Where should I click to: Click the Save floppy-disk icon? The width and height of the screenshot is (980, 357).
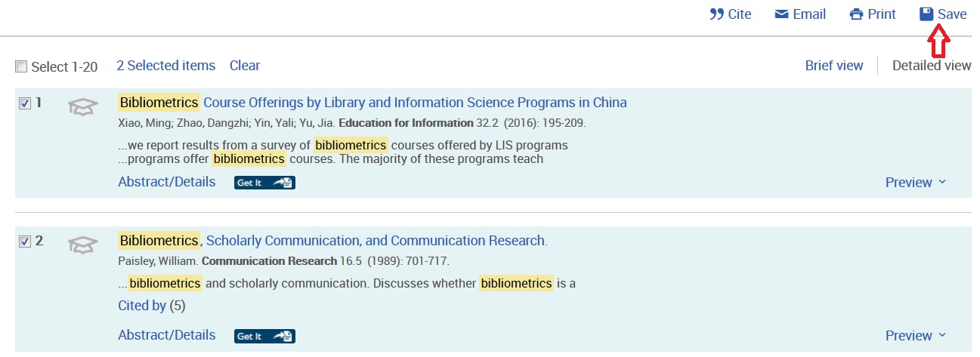tap(926, 14)
